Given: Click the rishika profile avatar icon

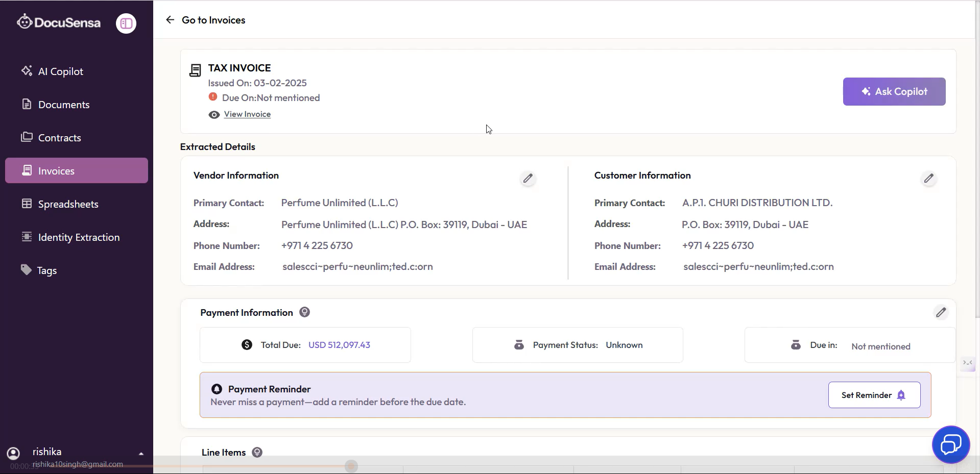Looking at the screenshot, I should click(x=13, y=453).
